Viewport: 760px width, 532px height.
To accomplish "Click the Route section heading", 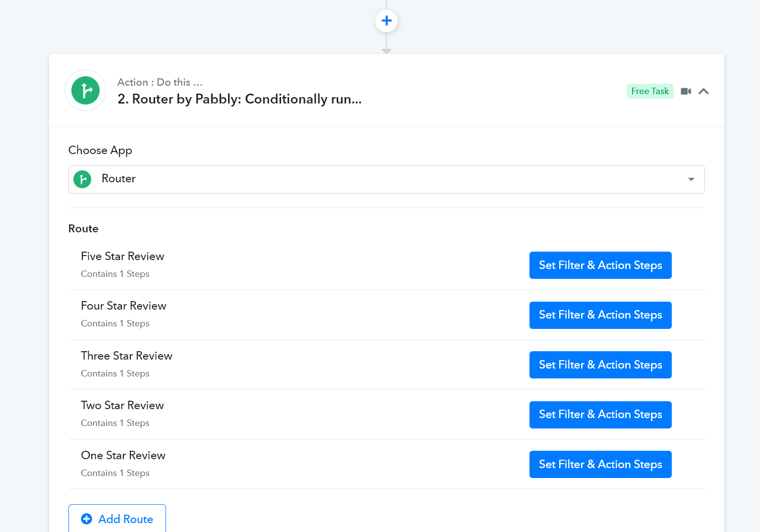I will [83, 229].
